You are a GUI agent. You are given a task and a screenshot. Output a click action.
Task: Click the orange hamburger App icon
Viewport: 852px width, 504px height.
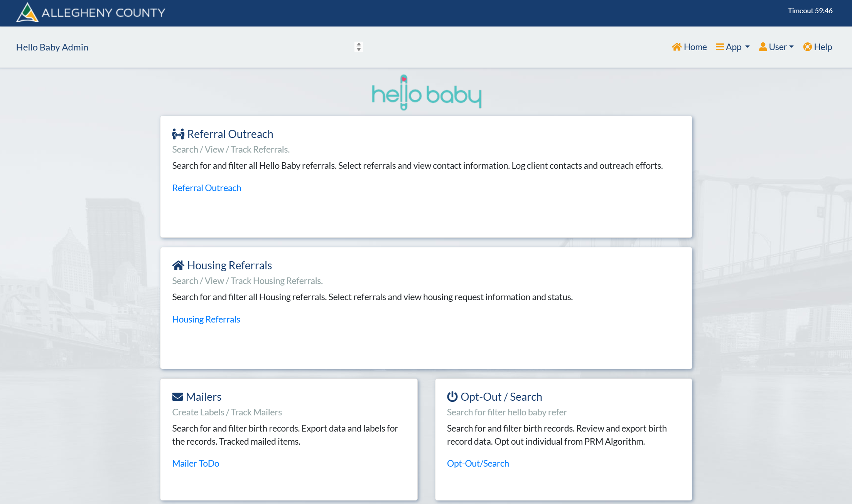tap(720, 47)
